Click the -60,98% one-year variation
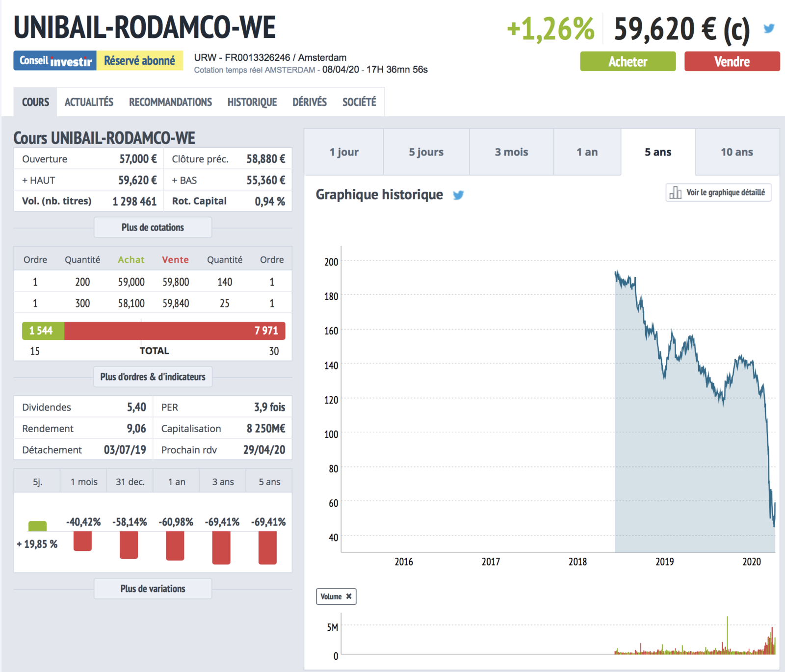 pyautogui.click(x=176, y=522)
